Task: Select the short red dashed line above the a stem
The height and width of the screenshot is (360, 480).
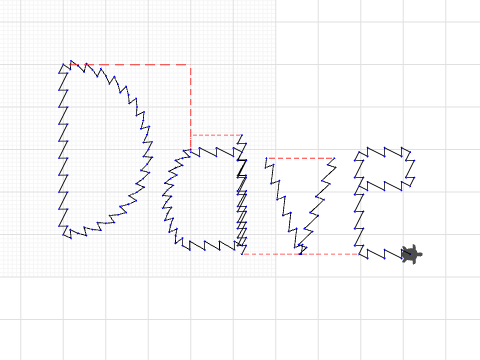Action: point(217,135)
